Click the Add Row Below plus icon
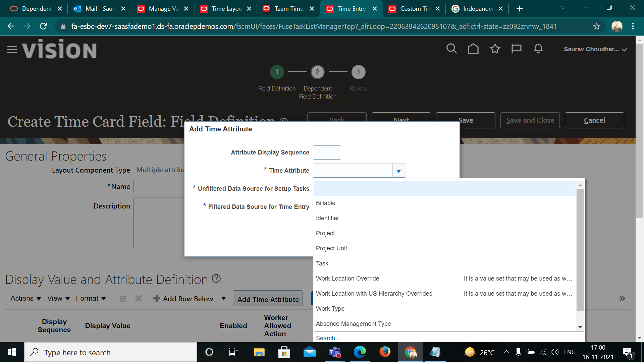Screen dimensions: 644x362 click(156, 298)
